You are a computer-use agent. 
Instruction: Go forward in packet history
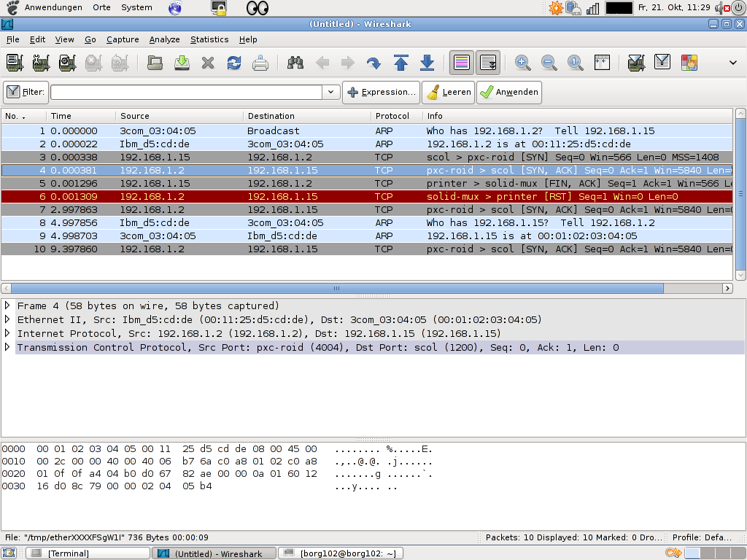348,63
